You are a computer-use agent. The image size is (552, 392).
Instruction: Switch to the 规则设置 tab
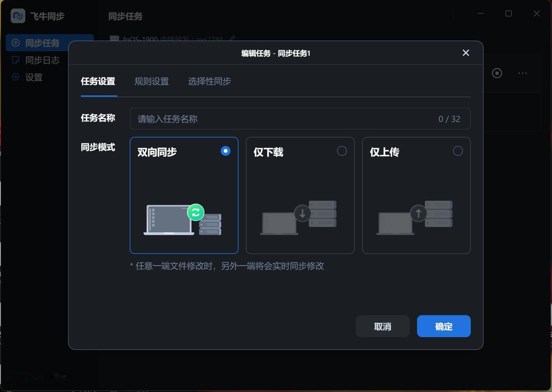point(152,81)
